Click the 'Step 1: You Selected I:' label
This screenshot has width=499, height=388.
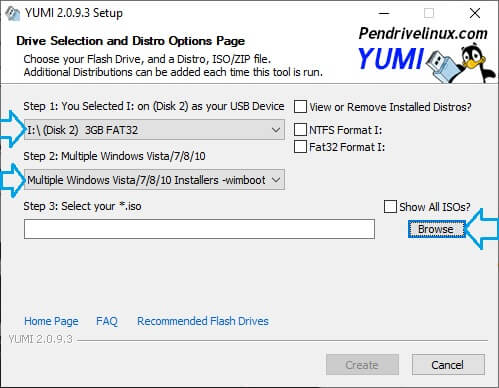[x=154, y=106]
